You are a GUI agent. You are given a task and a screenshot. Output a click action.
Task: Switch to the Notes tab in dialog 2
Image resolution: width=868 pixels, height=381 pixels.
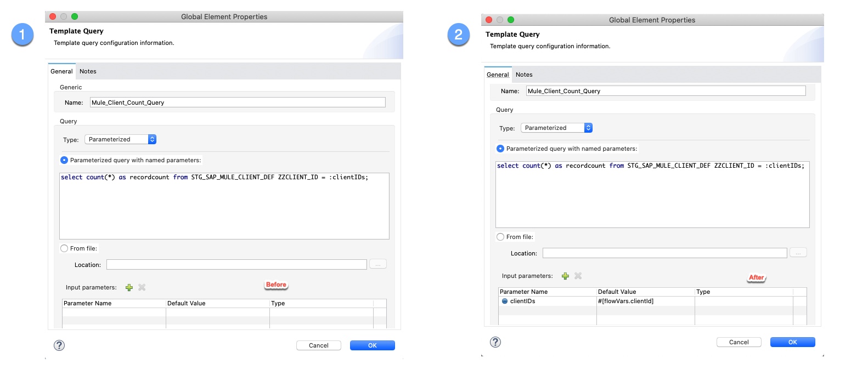(x=524, y=75)
